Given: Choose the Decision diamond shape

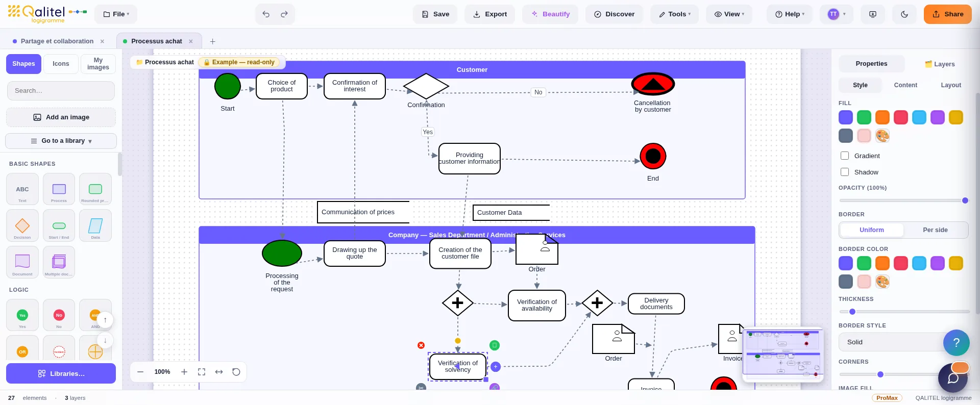Looking at the screenshot, I should pos(22,225).
